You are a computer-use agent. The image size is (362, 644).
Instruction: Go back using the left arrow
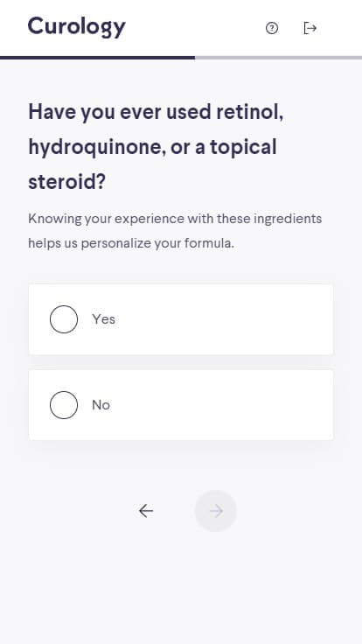(x=146, y=511)
